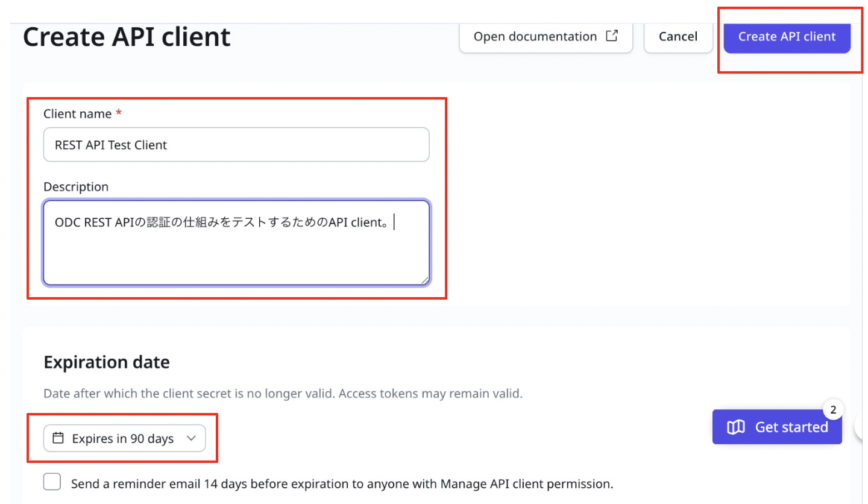Open the Expires in 90 days dropdown
The height and width of the screenshot is (504, 868).
(x=124, y=438)
